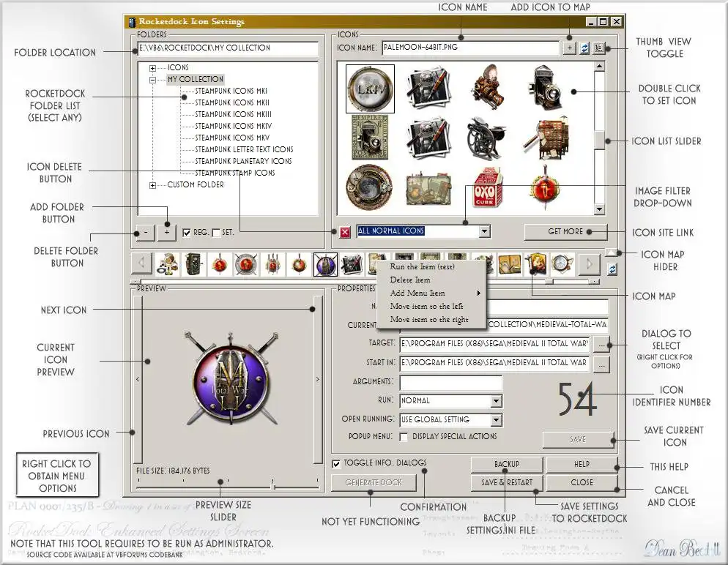728x565 pixels.
Task: Toggle the REG. checkbox
Action: coord(187,233)
